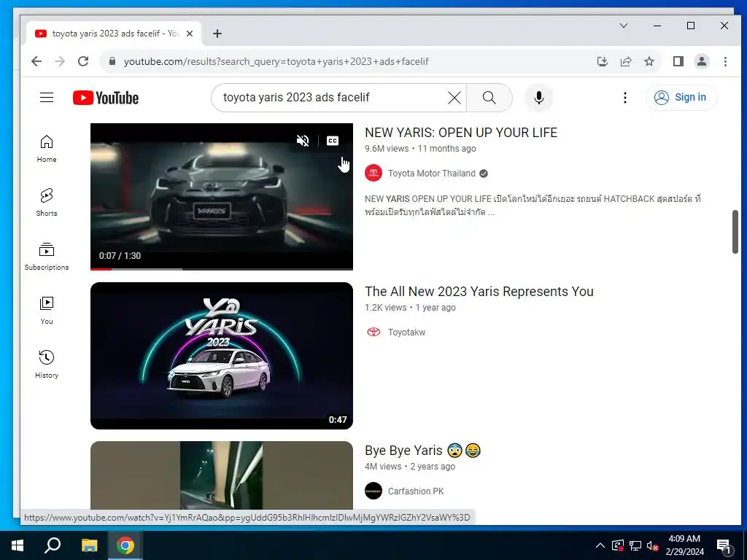Open tab search chevron
Image resolution: width=747 pixels, height=560 pixels.
click(624, 26)
